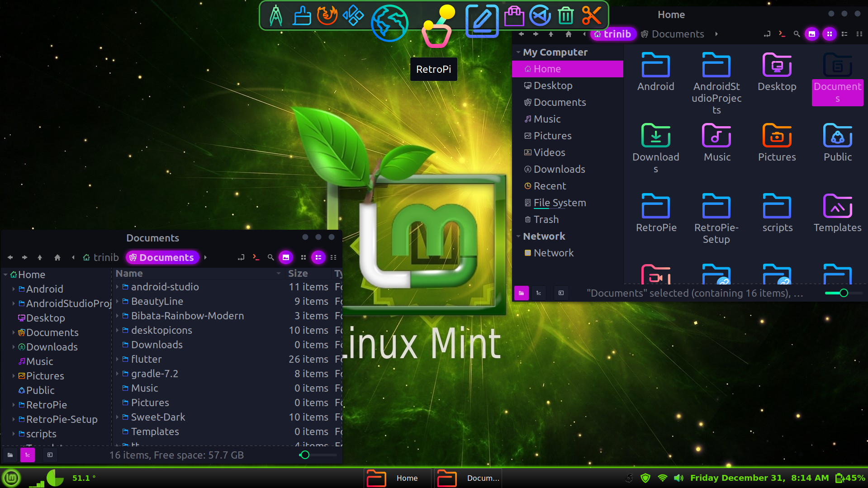Show tree view sidebar in the Home window
The width and height of the screenshot is (868, 488).
pyautogui.click(x=539, y=293)
